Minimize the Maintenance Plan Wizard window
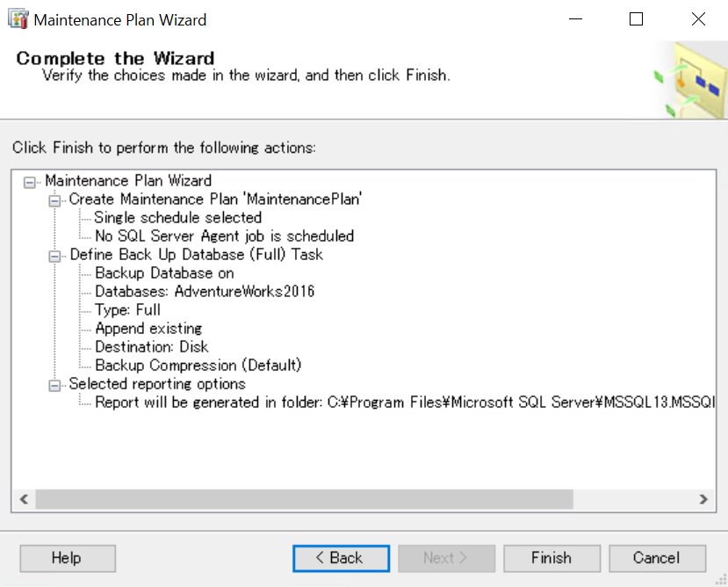Image resolution: width=728 pixels, height=587 pixels. (576, 19)
